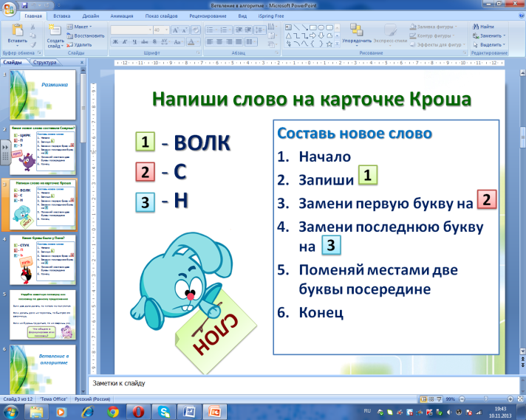Select the five-point star shape

click(329, 44)
